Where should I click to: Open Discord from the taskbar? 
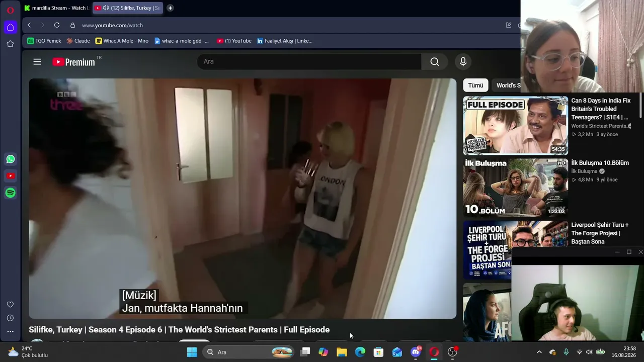416,352
